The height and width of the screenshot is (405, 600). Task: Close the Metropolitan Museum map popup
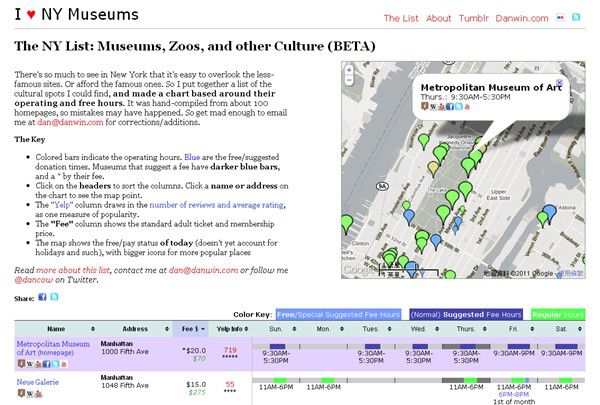pyautogui.click(x=559, y=82)
